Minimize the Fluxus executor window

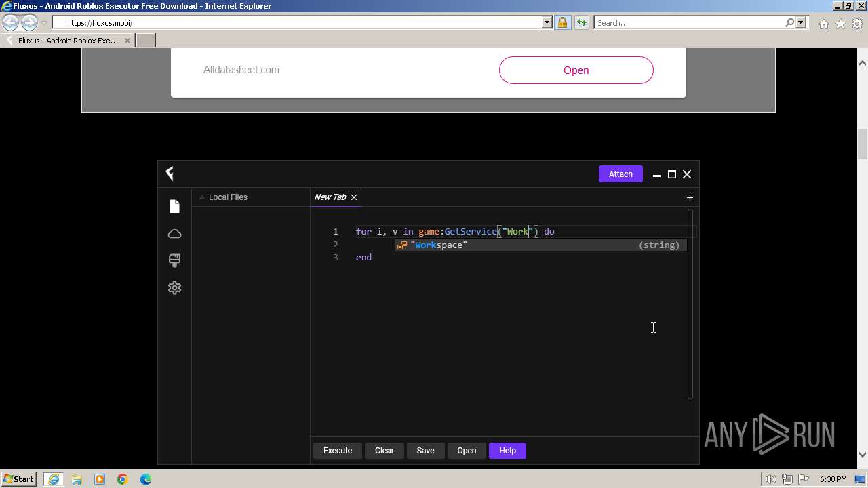point(656,174)
